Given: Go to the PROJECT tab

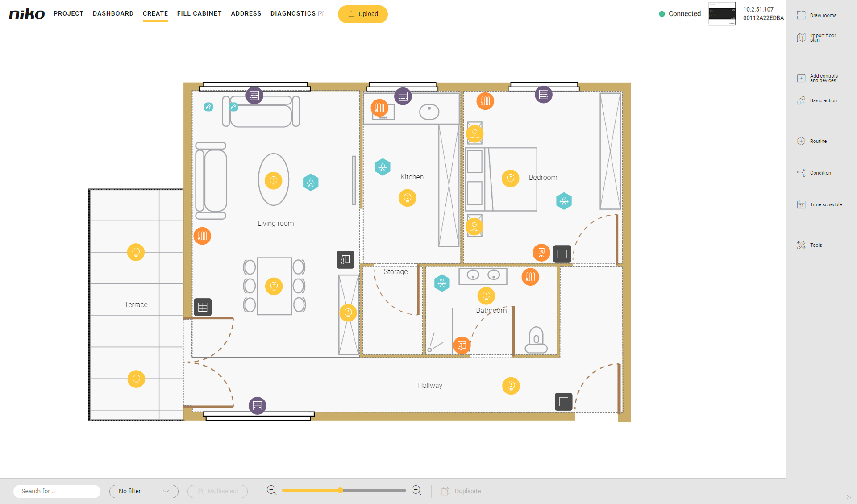Looking at the screenshot, I should (69, 13).
